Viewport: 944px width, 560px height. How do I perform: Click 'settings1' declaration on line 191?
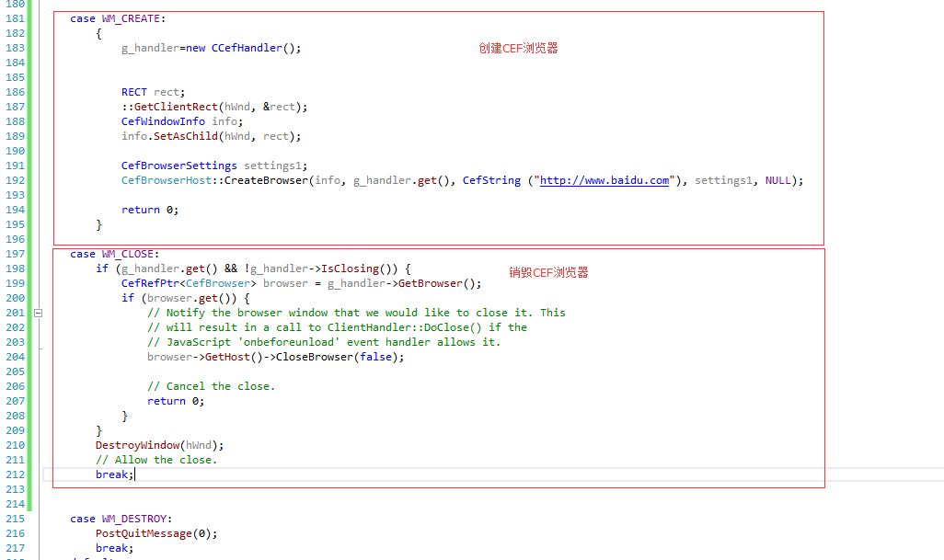(x=272, y=166)
